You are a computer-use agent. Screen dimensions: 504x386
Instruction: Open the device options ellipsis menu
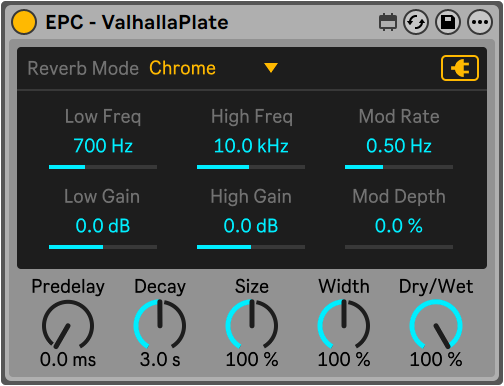[x=480, y=22]
